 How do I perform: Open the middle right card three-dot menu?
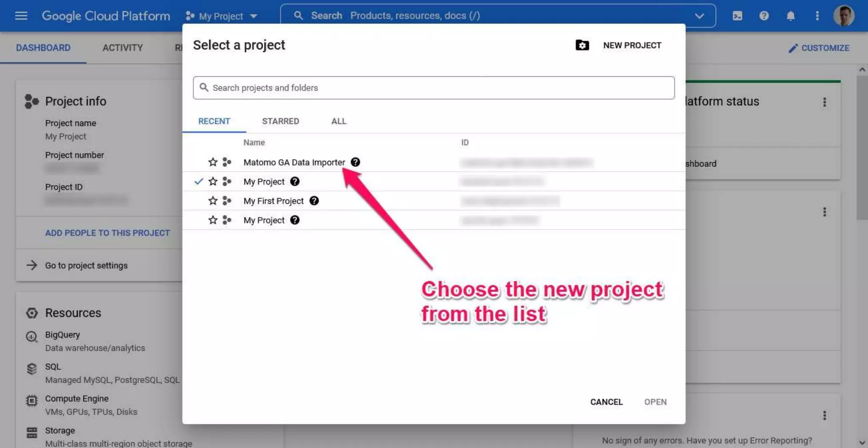click(x=824, y=212)
